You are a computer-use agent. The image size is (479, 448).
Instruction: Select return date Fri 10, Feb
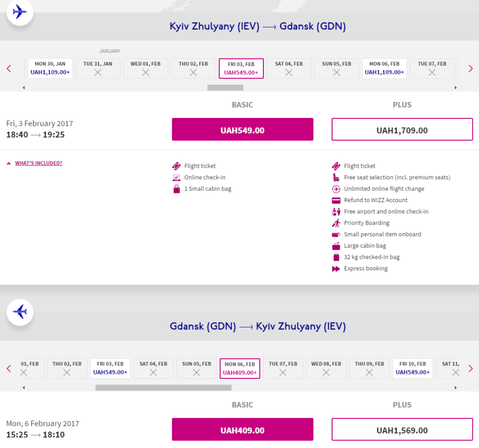[413, 368]
